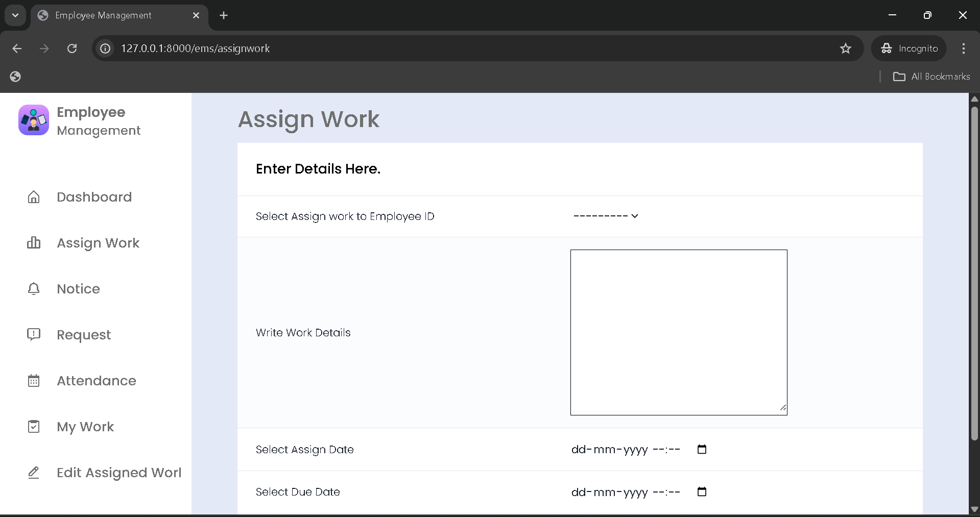Click the Notice bell icon
Image resolution: width=980 pixels, height=517 pixels.
click(x=34, y=289)
